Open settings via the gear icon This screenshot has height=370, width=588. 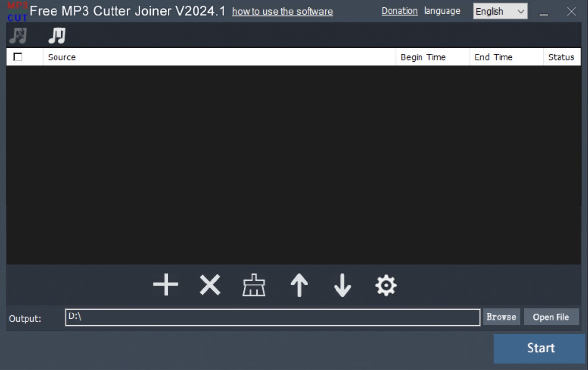pos(387,285)
